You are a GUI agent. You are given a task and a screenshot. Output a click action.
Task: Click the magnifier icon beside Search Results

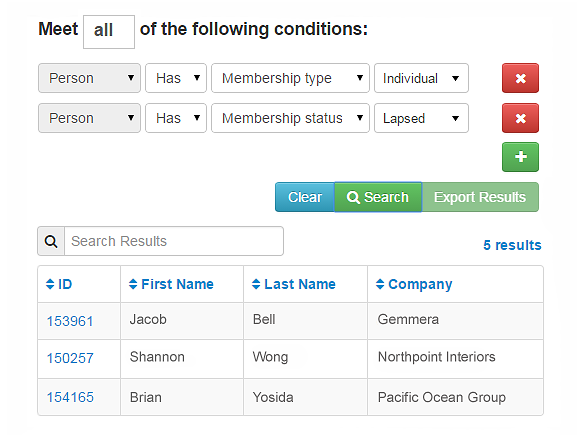coord(51,241)
